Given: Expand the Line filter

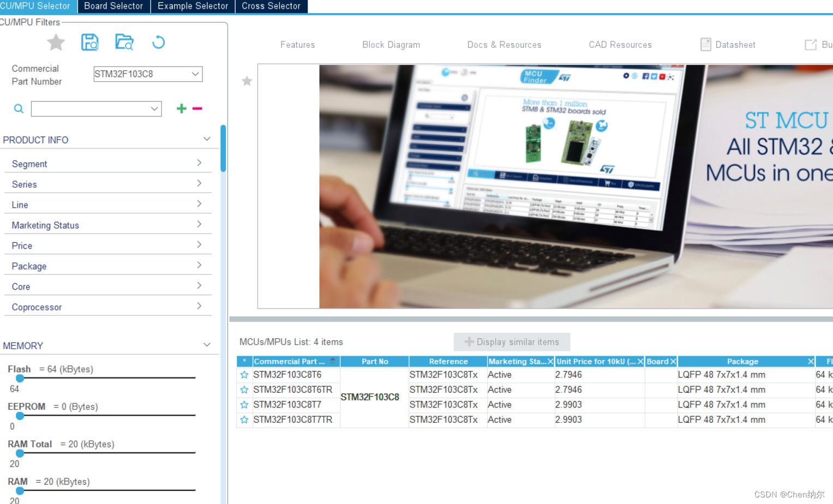Looking at the screenshot, I should click(x=199, y=204).
